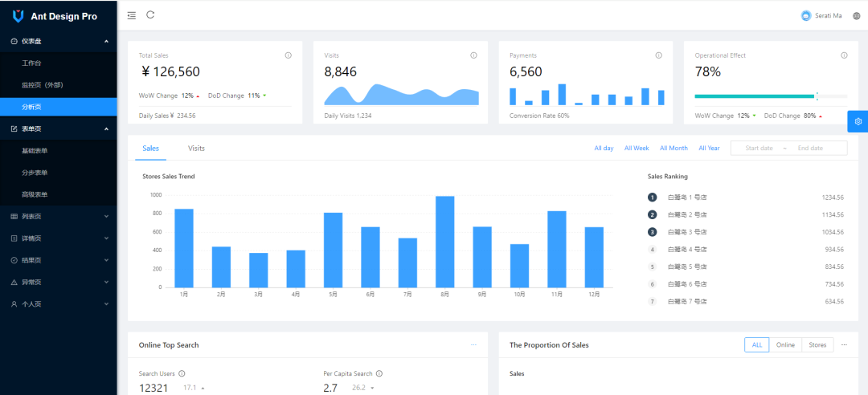The width and height of the screenshot is (868, 395).
Task: Select the ALL radio button
Action: point(756,344)
